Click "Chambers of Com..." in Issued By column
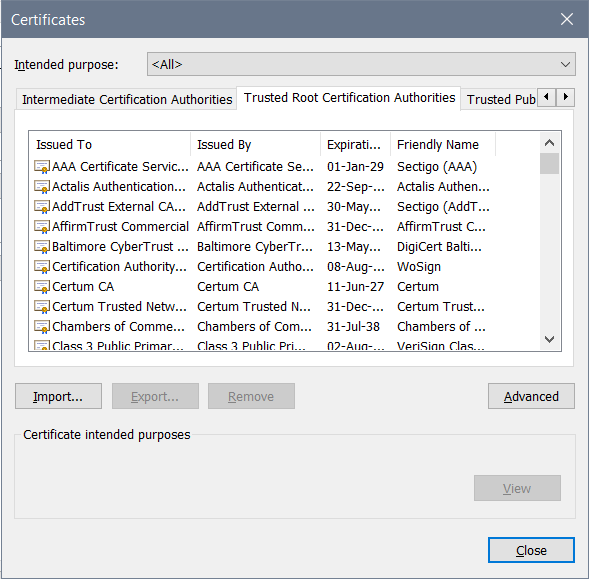589x579 pixels. point(254,327)
